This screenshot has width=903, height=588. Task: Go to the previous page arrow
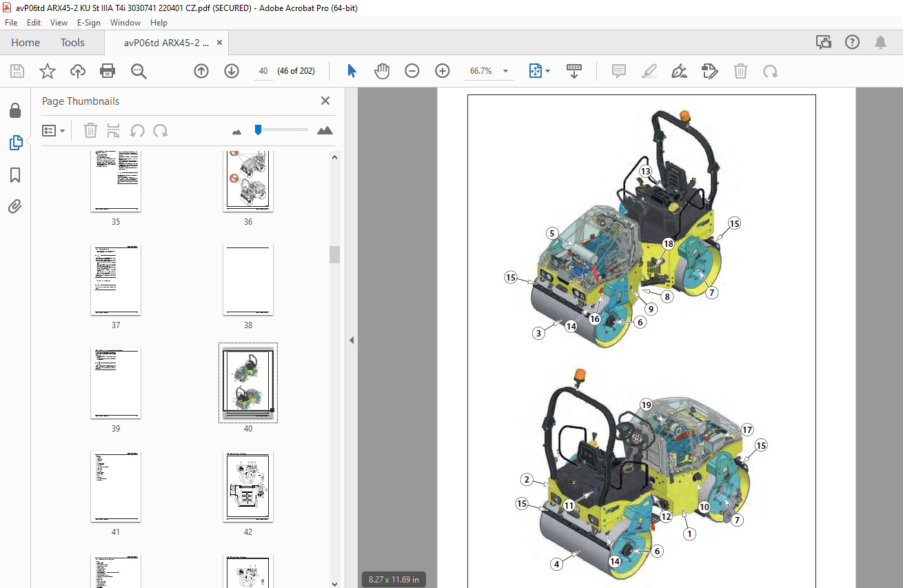pyautogui.click(x=201, y=71)
